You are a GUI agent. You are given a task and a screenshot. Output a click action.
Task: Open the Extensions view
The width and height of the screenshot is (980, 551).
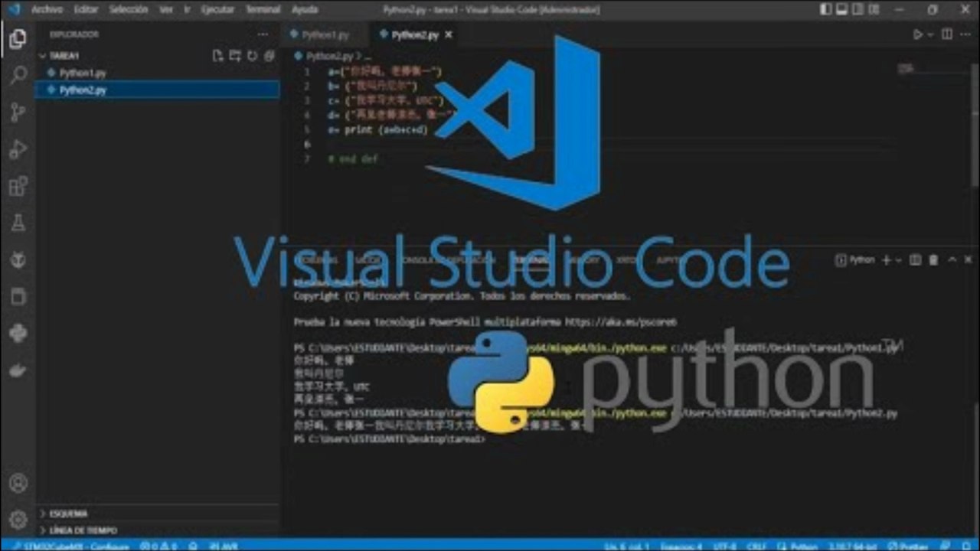click(18, 186)
